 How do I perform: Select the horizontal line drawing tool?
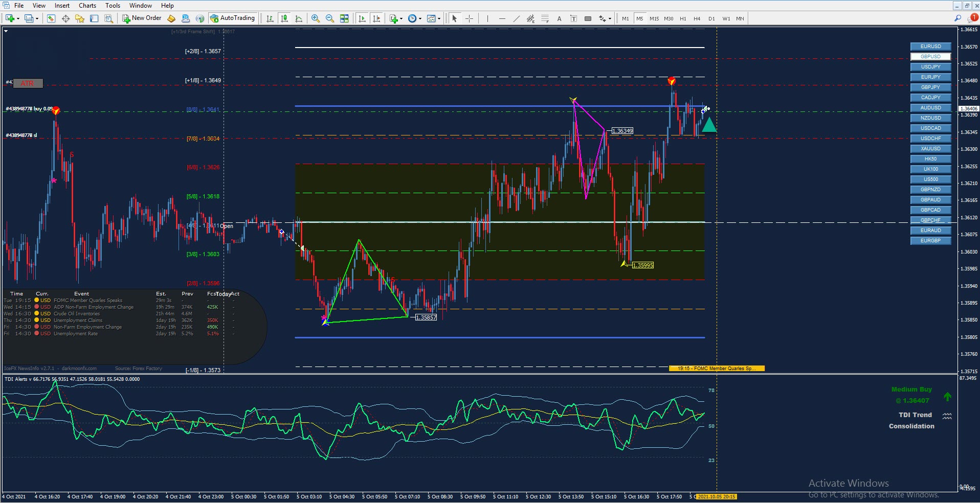pos(502,18)
